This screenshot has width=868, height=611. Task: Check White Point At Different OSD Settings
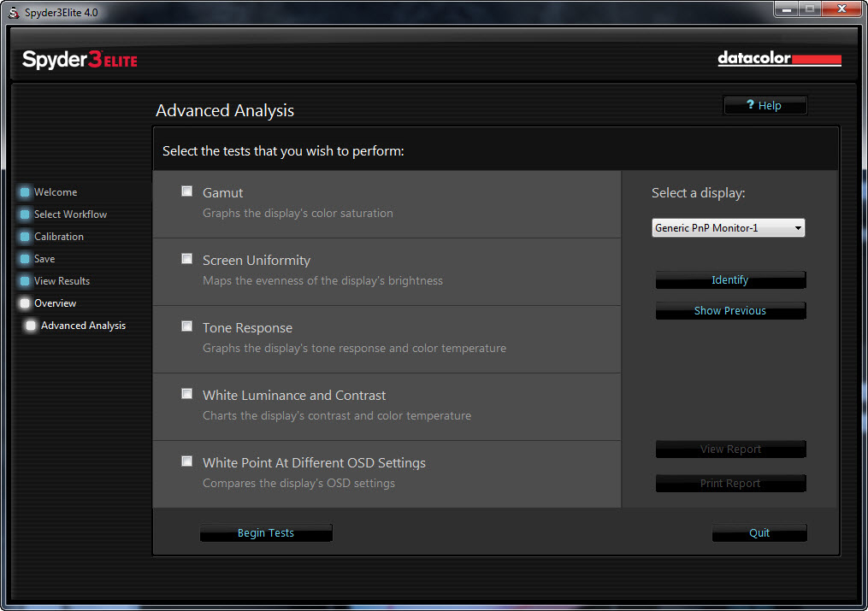click(187, 461)
